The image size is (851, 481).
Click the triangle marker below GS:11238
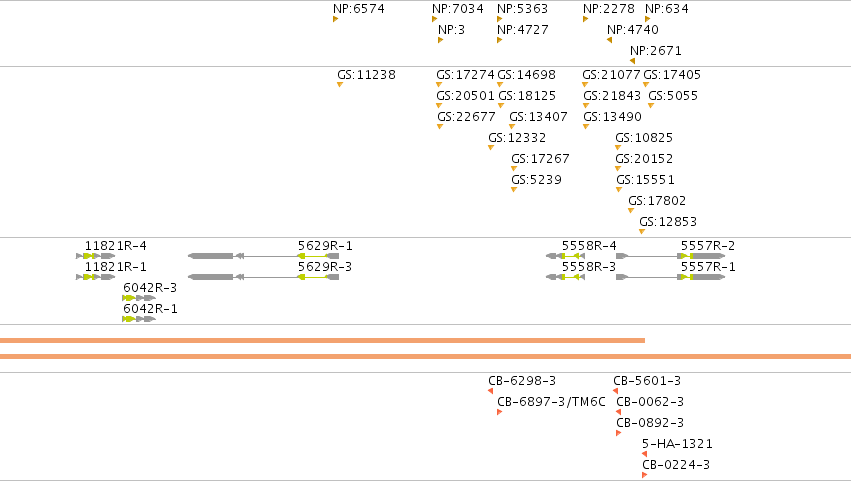pyautogui.click(x=340, y=85)
